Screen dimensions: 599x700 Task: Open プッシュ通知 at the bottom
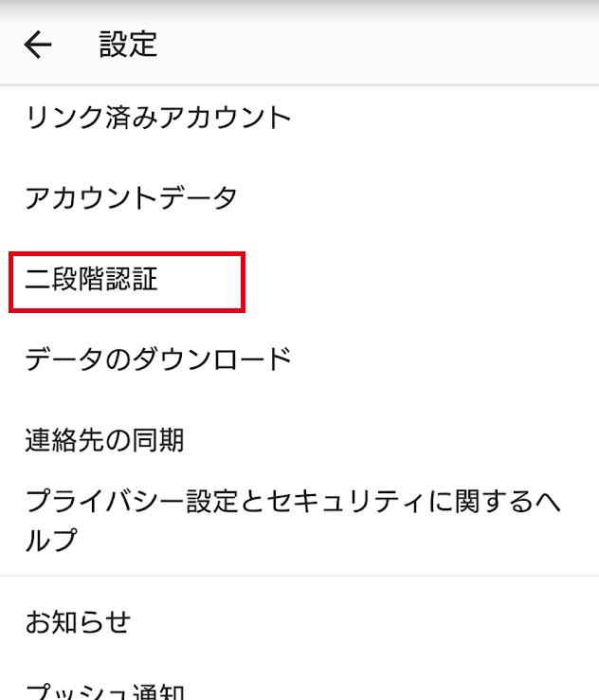point(105,691)
